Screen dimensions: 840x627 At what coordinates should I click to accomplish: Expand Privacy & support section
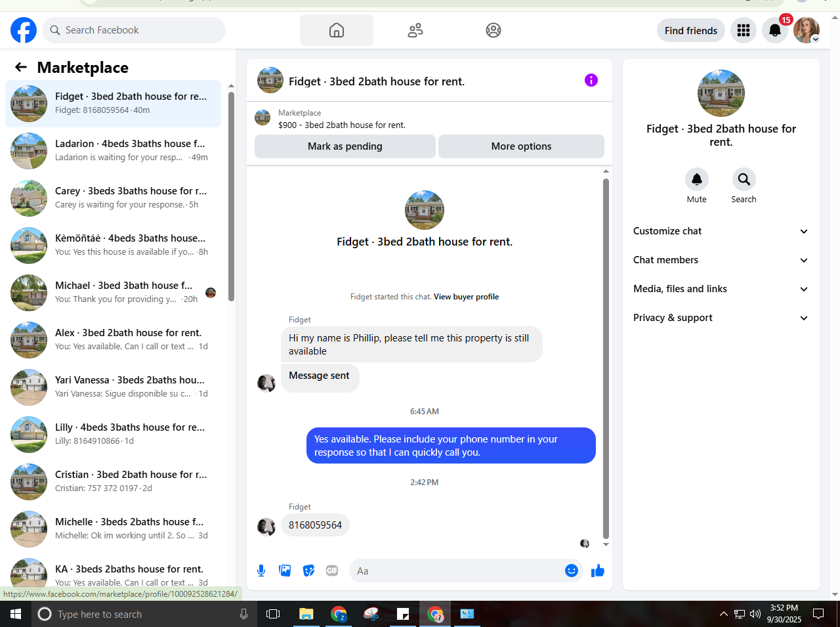[x=721, y=318]
